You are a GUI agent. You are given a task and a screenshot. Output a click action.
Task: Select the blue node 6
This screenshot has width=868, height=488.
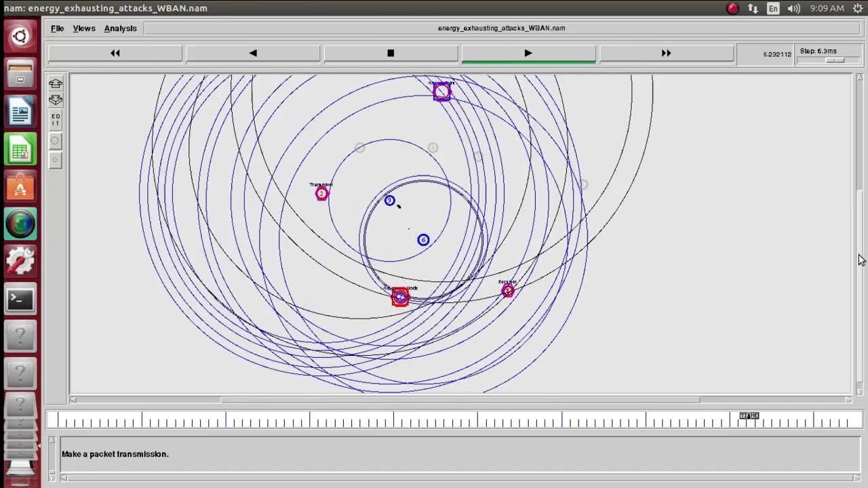423,239
